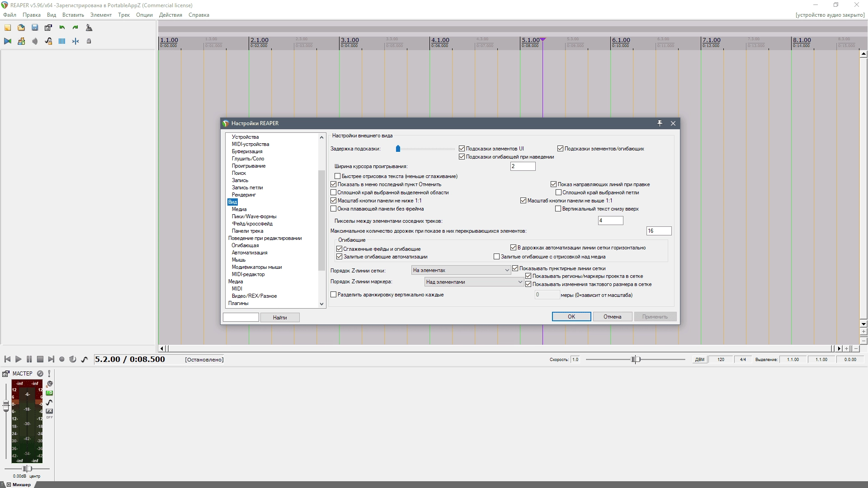Click the tooltip delay slider handle

click(x=398, y=149)
